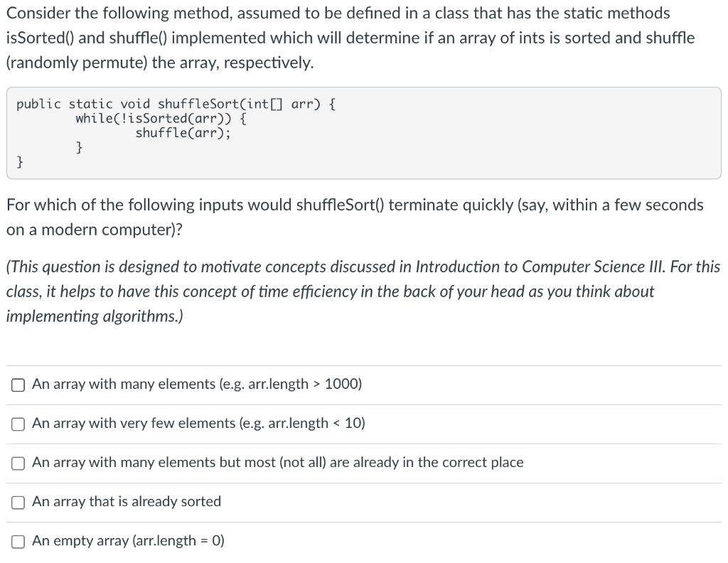Screen dimensions: 728x563
Task: Check the answer about arrays with many elements
Action: (x=17, y=384)
